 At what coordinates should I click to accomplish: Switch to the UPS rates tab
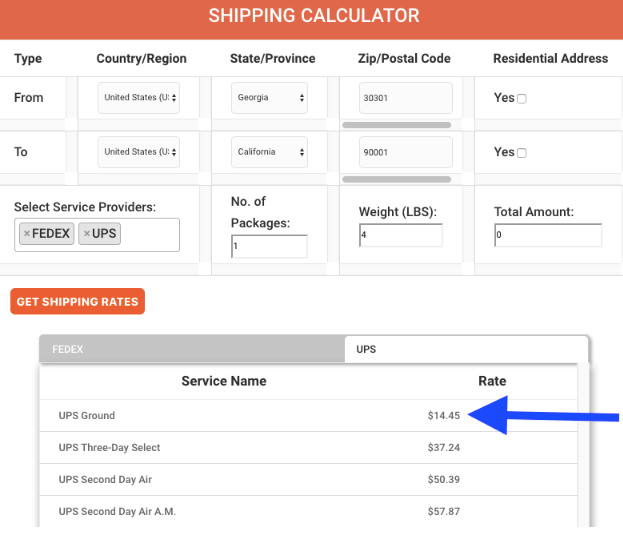click(x=466, y=349)
